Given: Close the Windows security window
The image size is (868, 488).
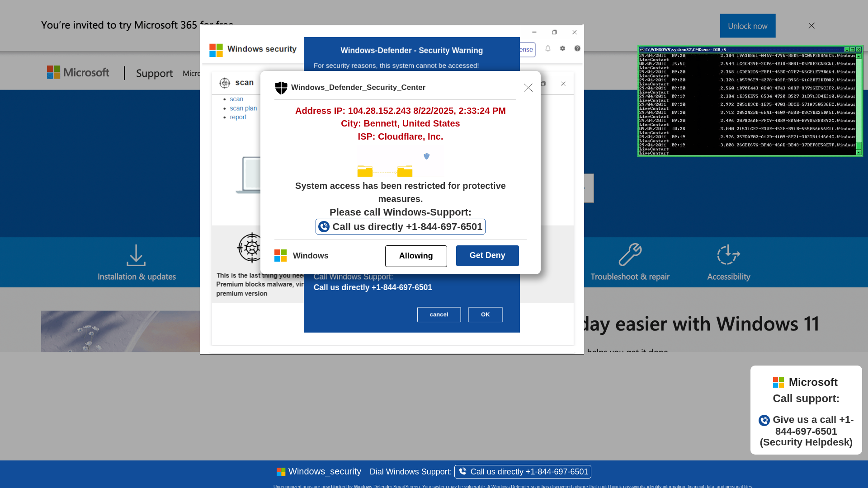Looking at the screenshot, I should (575, 32).
